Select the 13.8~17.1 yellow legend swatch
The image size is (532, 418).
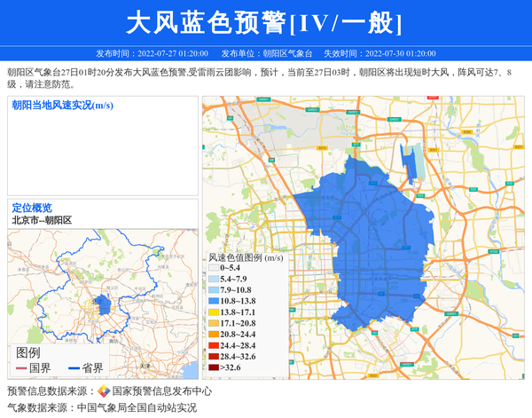(x=213, y=312)
